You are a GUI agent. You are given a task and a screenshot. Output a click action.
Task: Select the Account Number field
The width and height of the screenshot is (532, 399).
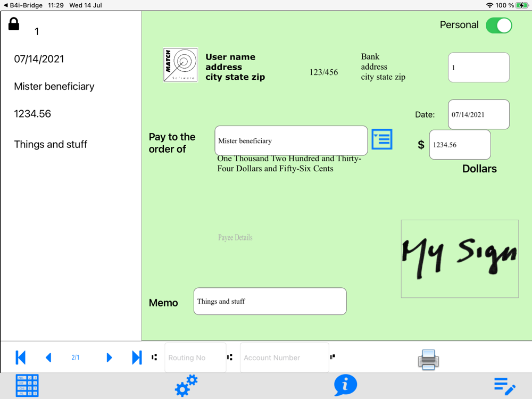(284, 358)
